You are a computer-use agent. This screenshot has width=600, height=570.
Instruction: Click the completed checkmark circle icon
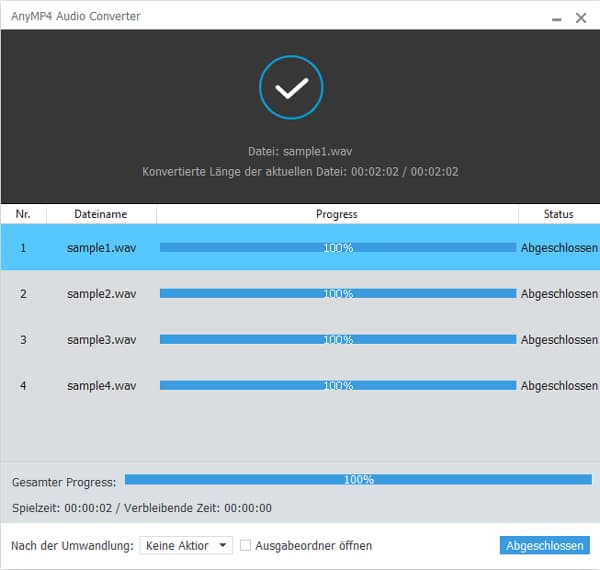pyautogui.click(x=291, y=88)
